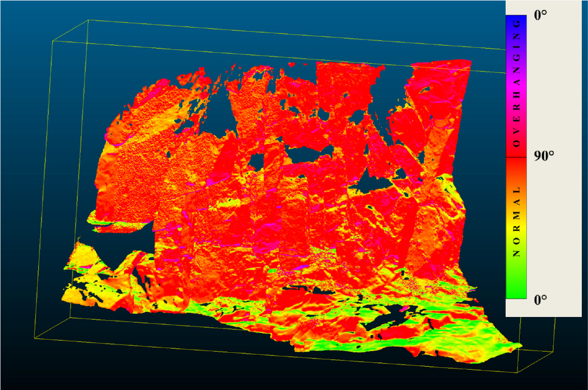Select the vertical OVERHANGING legend text
The width and height of the screenshot is (588, 390).
click(x=516, y=89)
